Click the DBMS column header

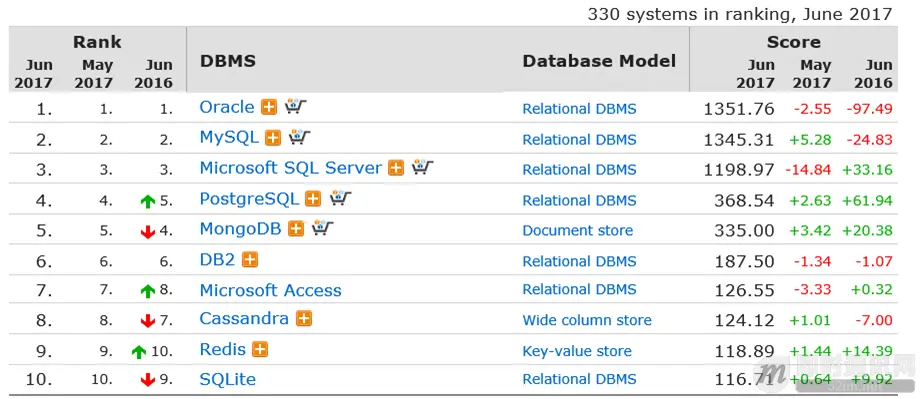pos(228,61)
